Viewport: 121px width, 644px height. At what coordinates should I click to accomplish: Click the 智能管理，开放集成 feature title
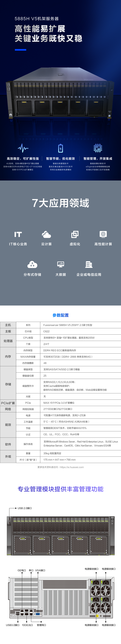tap(98, 158)
